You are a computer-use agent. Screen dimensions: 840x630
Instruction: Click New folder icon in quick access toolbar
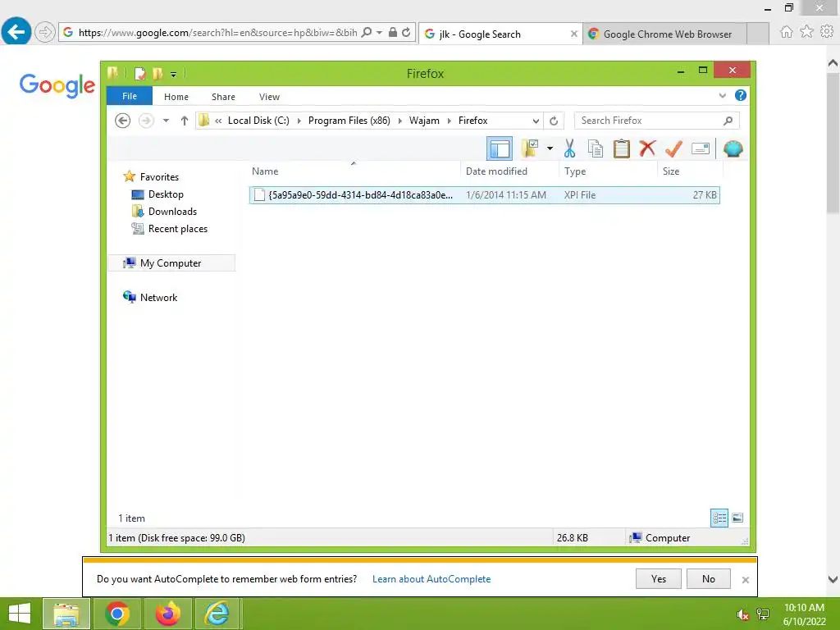point(157,73)
